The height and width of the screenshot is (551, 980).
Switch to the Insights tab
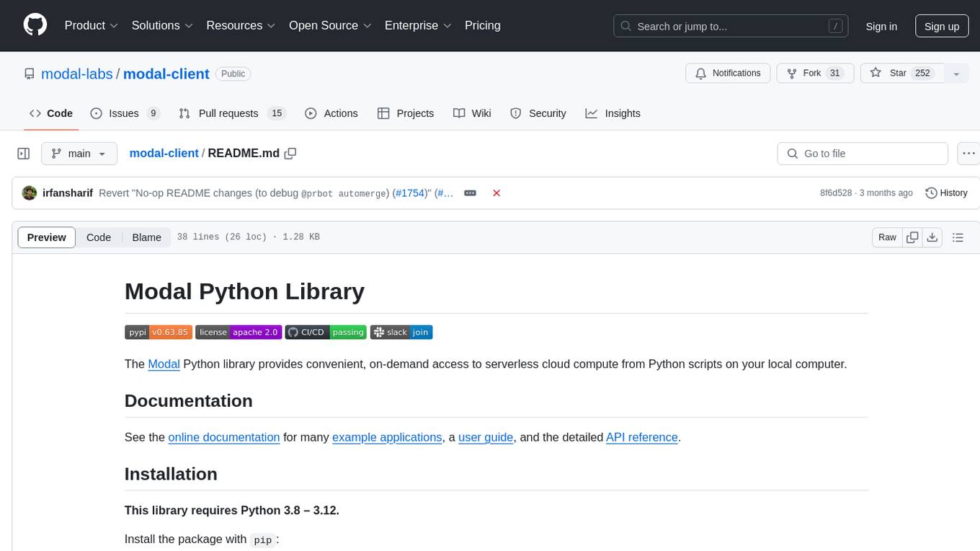(613, 113)
